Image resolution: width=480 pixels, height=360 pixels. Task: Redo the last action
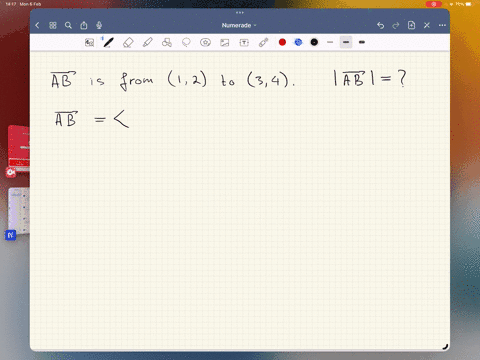[x=396, y=25]
